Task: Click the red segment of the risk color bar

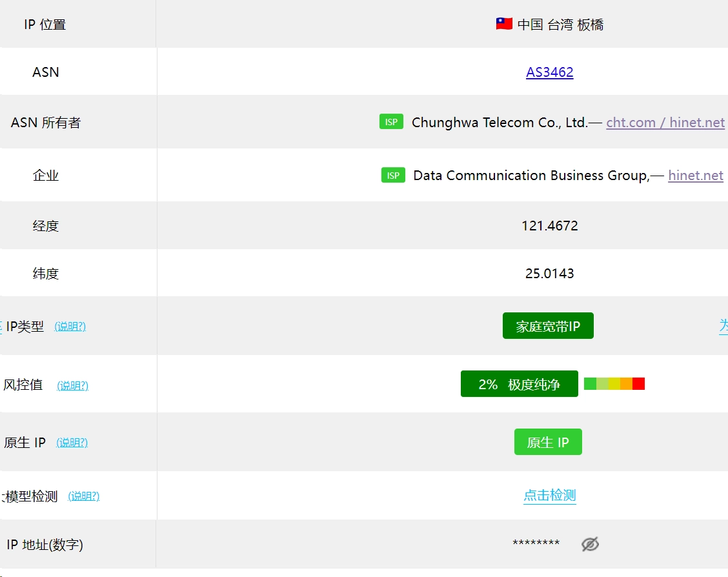Action: 638,384
